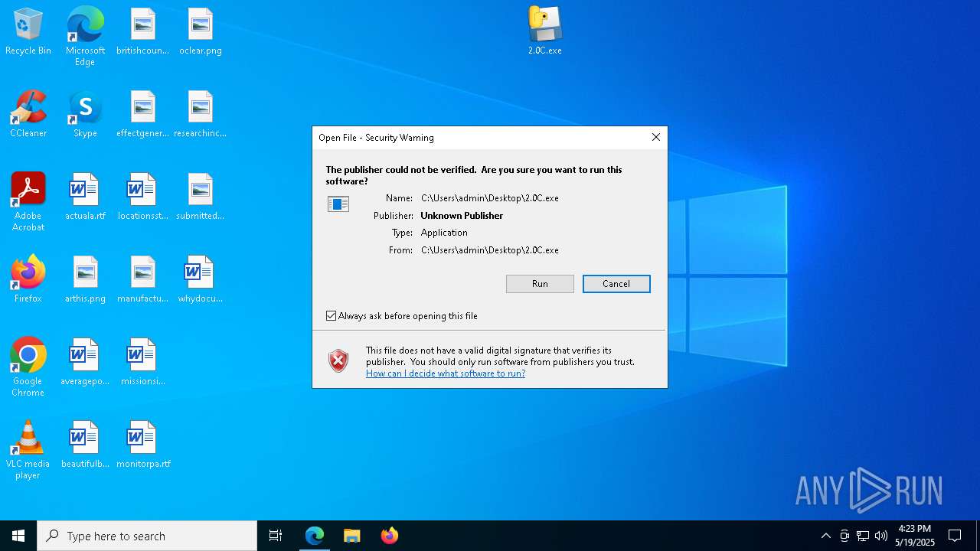980x551 pixels.
Task: Open the volume control tray icon
Action: coord(881,536)
